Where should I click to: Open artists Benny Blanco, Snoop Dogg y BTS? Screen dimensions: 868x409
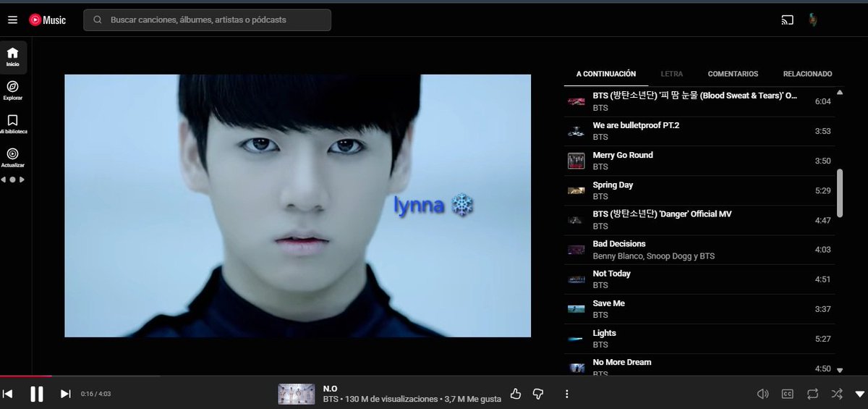click(653, 256)
